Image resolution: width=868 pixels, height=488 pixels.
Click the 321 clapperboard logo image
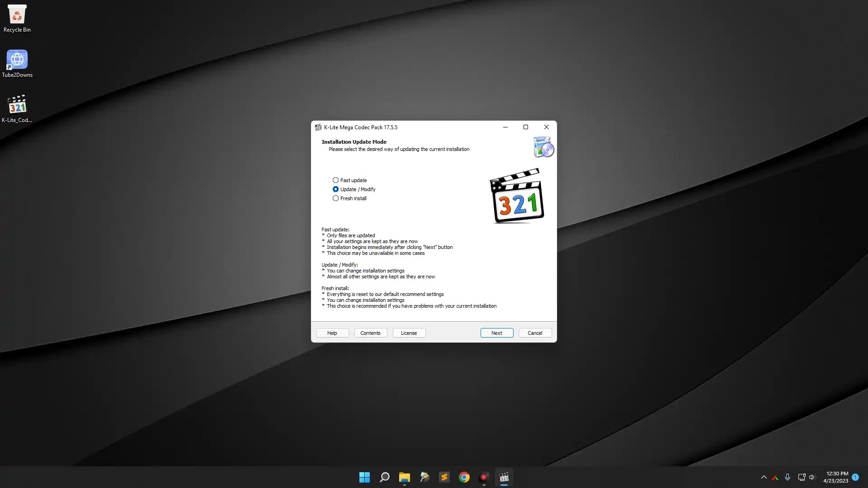[x=517, y=196]
